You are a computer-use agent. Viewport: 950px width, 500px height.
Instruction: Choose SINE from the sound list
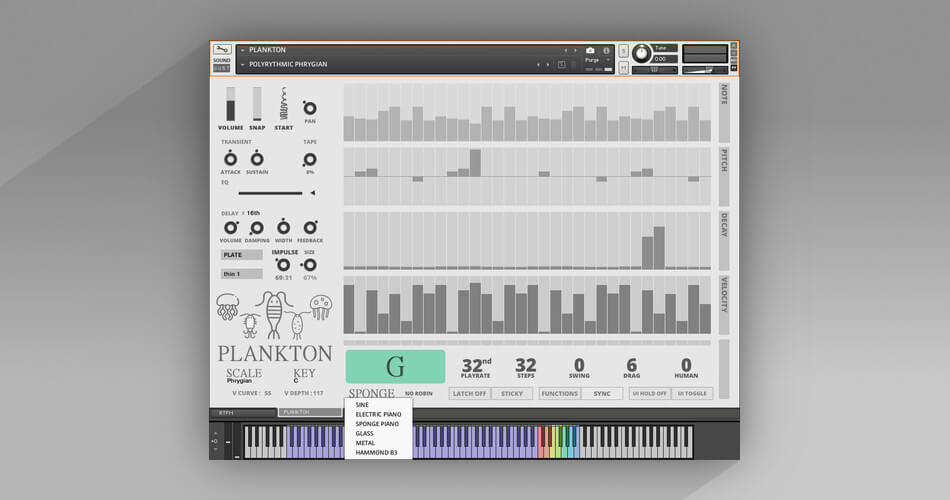(x=362, y=405)
